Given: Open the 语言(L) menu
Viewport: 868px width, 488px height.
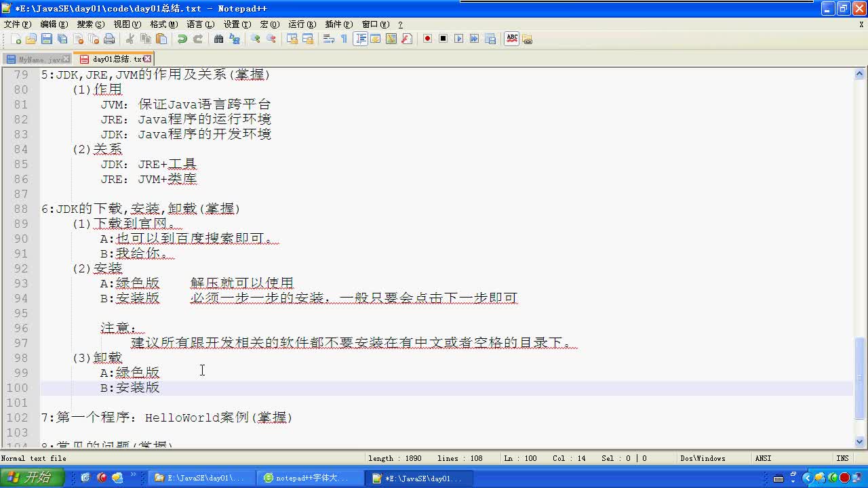Looking at the screenshot, I should [200, 24].
